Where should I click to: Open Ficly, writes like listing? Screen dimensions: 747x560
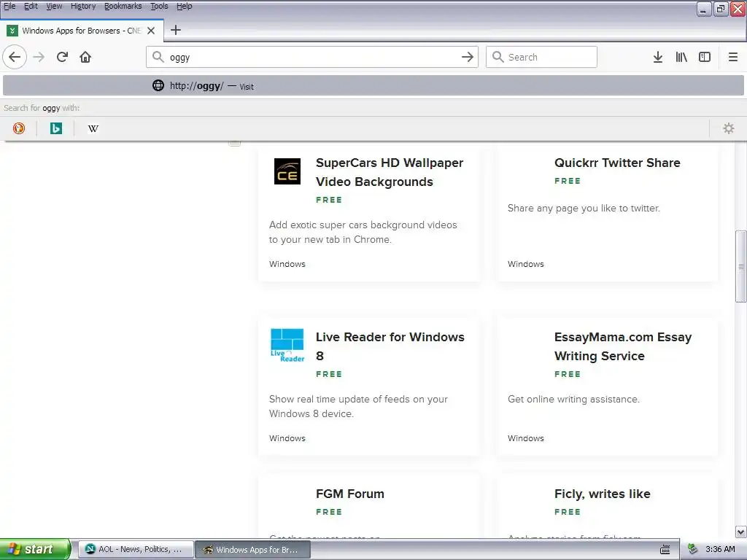(x=602, y=494)
